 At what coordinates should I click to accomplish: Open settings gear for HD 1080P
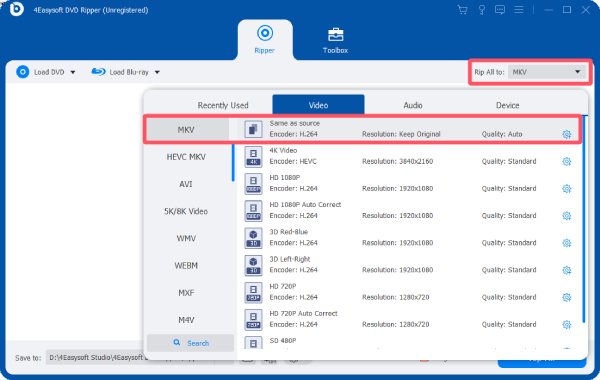click(x=567, y=189)
